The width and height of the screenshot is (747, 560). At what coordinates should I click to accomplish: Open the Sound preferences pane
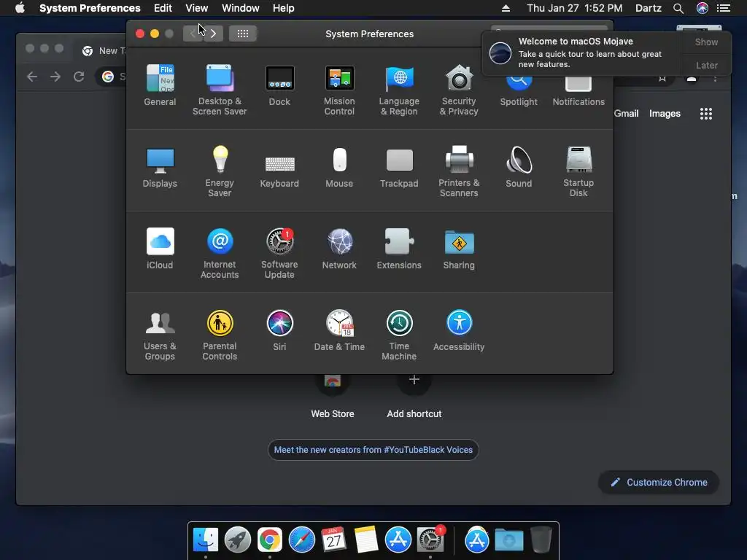[519, 167]
